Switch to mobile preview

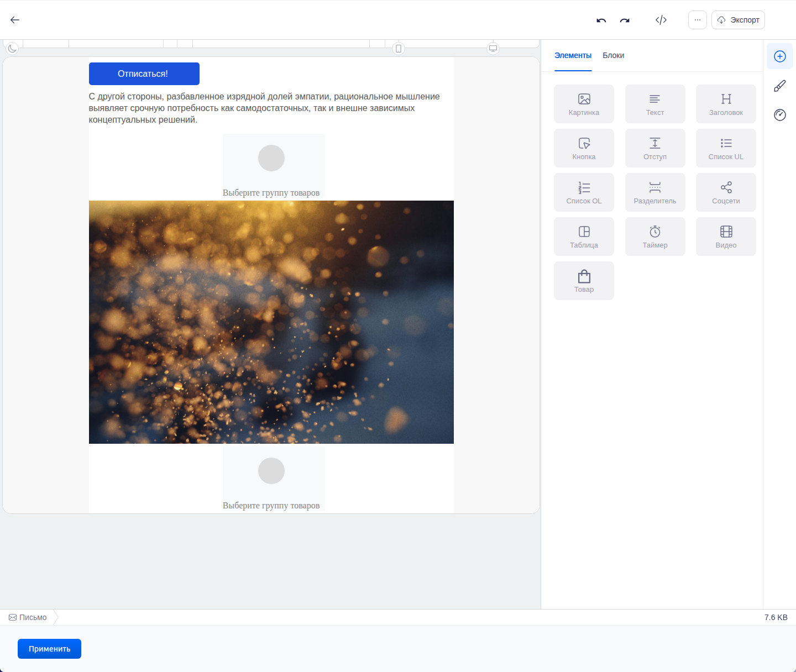(399, 49)
